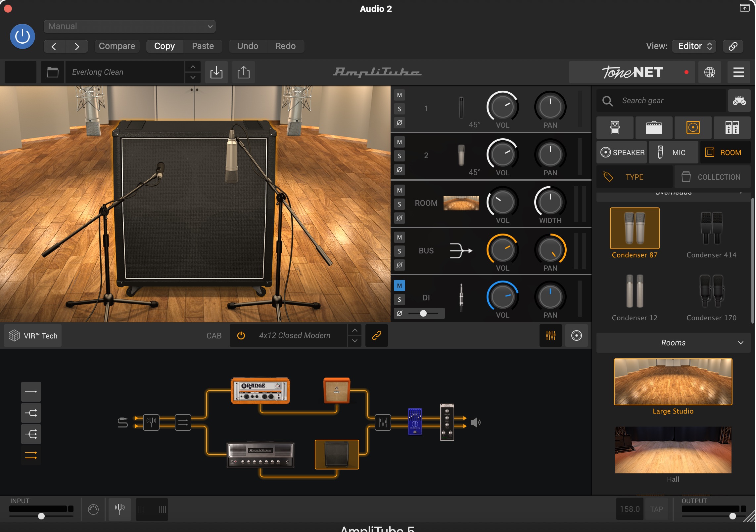Click the mic 1 microphone icon
The image size is (756, 532).
(x=461, y=108)
